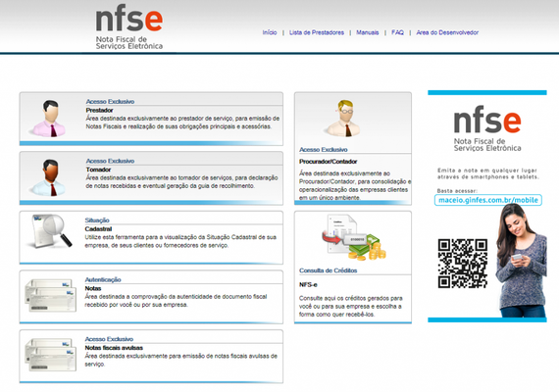Click the Procurador/Contador avatar with glasses
Viewport: 559px width, 392px height.
[x=344, y=119]
